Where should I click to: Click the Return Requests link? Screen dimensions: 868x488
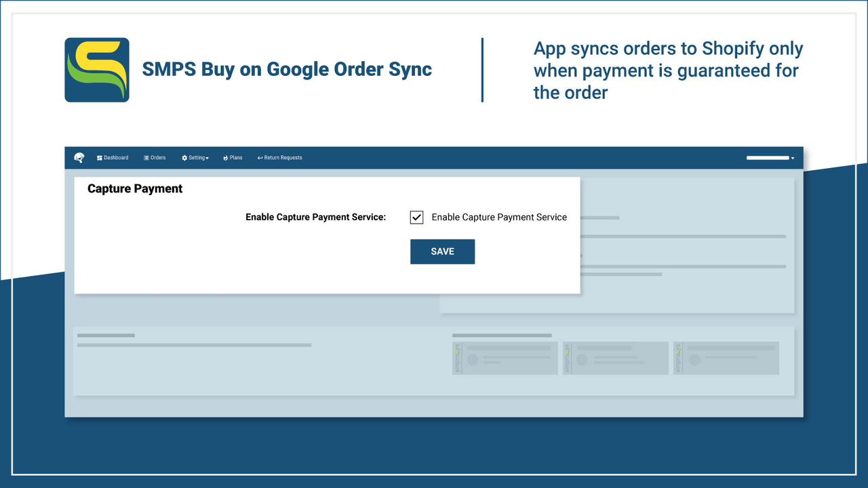click(279, 157)
